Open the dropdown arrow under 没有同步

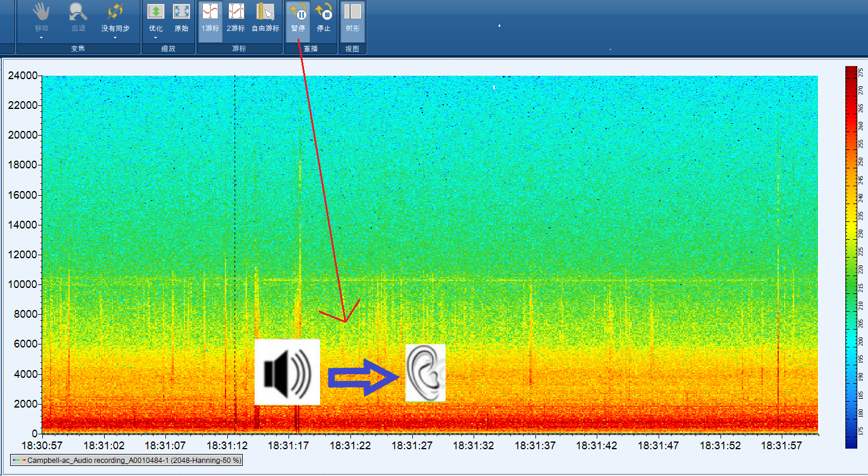click(x=115, y=37)
